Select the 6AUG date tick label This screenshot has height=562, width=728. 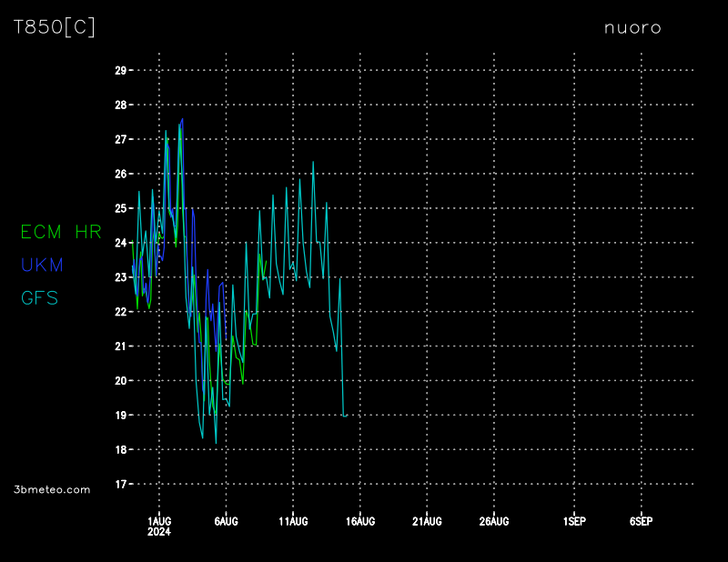pyautogui.click(x=226, y=521)
